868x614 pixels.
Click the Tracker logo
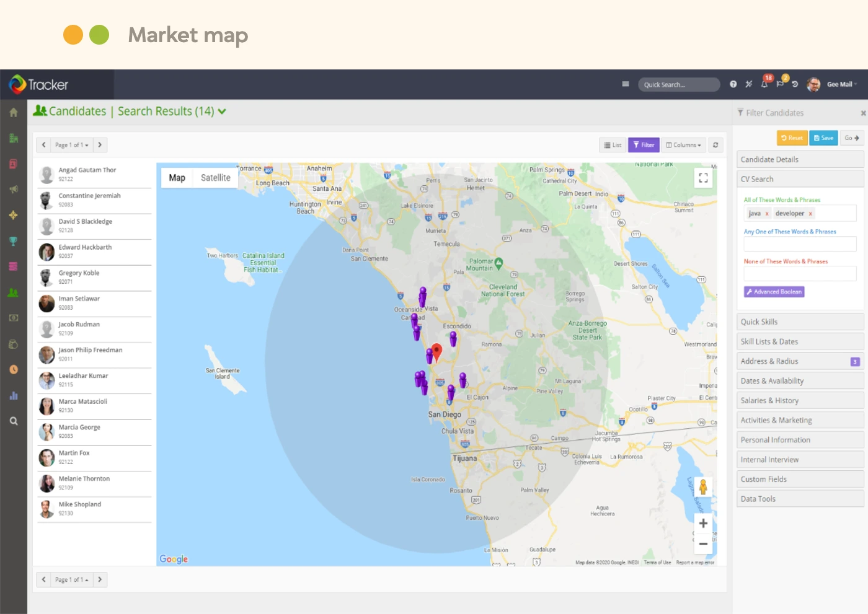click(x=38, y=84)
